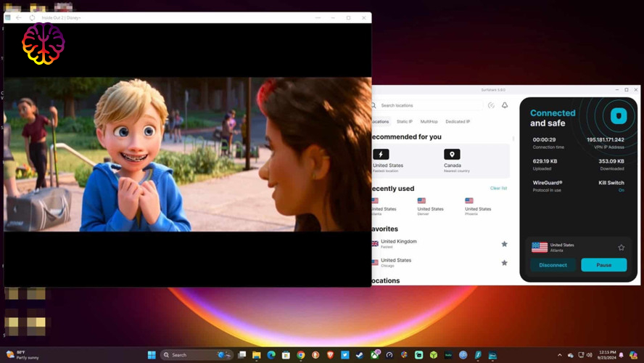The width and height of the screenshot is (644, 363).
Task: Go back in the Disney+ window
Action: 18,17
